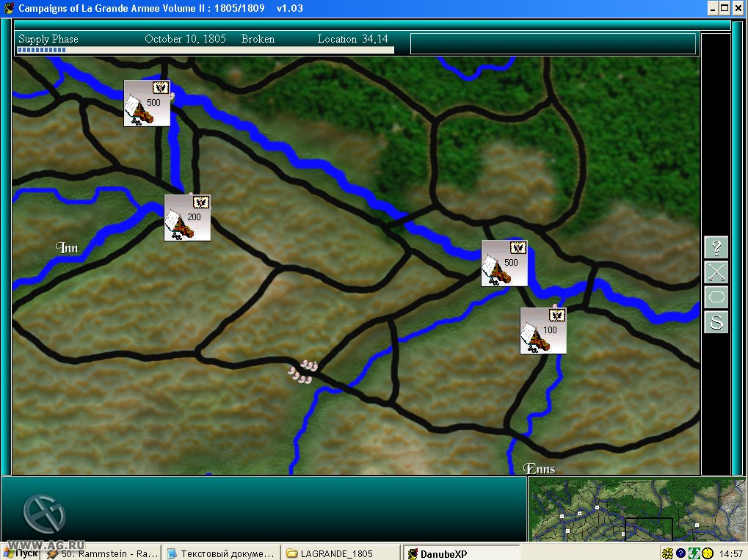748x560 pixels.
Task: Open the Пуск start button
Action: 21,553
